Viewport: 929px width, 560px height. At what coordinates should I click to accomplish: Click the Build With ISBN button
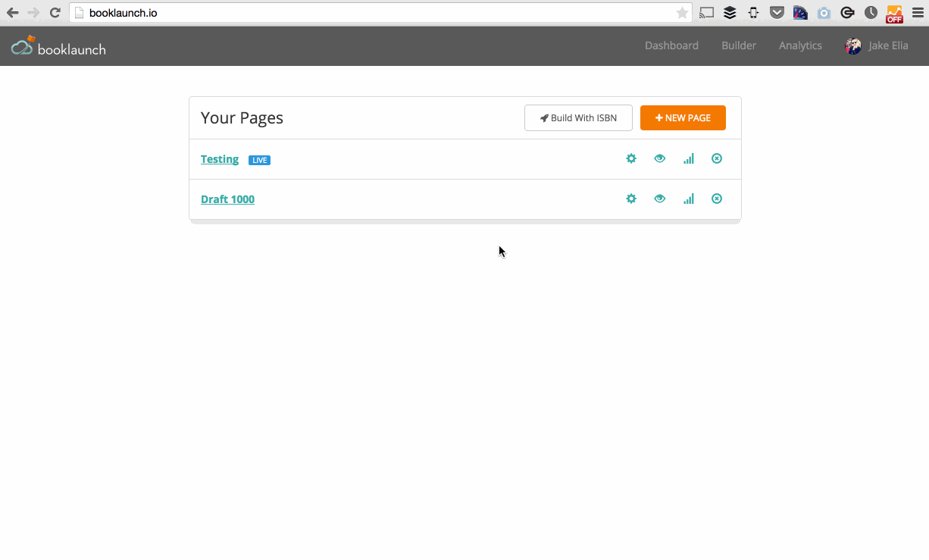pos(578,117)
